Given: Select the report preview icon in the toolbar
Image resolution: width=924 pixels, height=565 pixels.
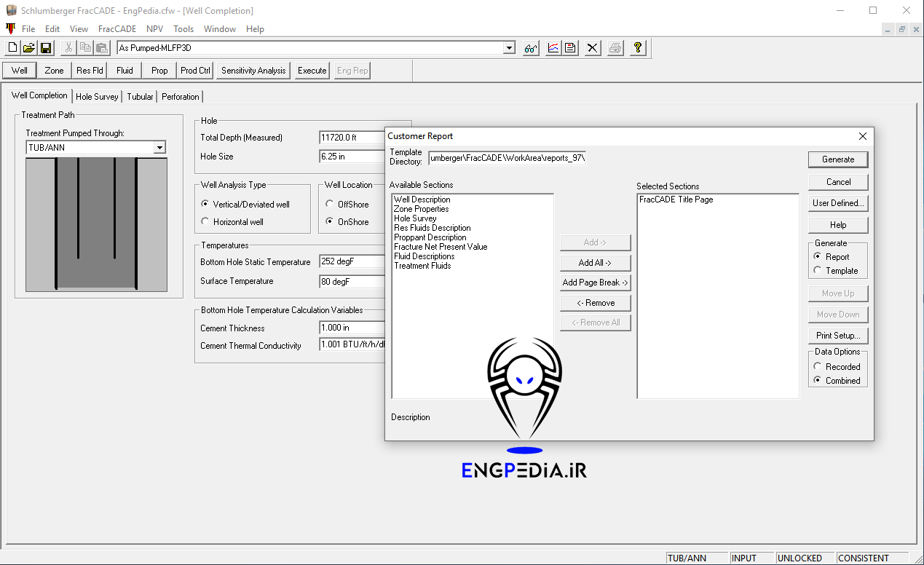Looking at the screenshot, I should pyautogui.click(x=570, y=48).
